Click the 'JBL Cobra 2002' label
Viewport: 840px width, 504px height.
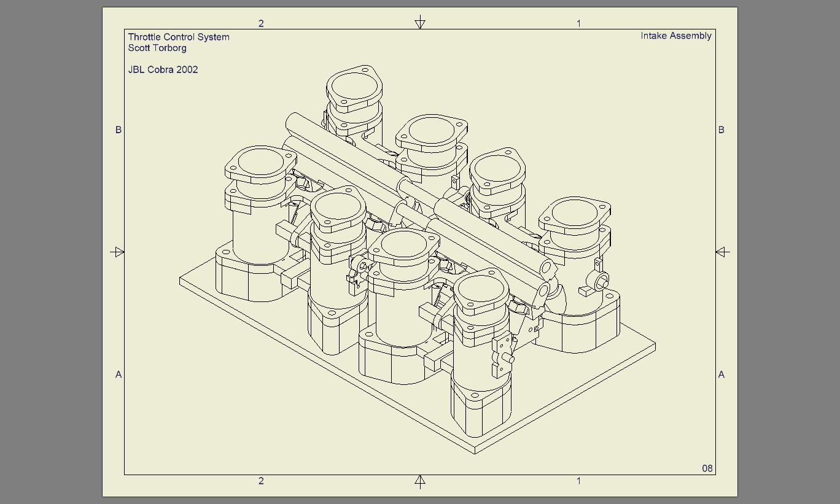[x=163, y=70]
